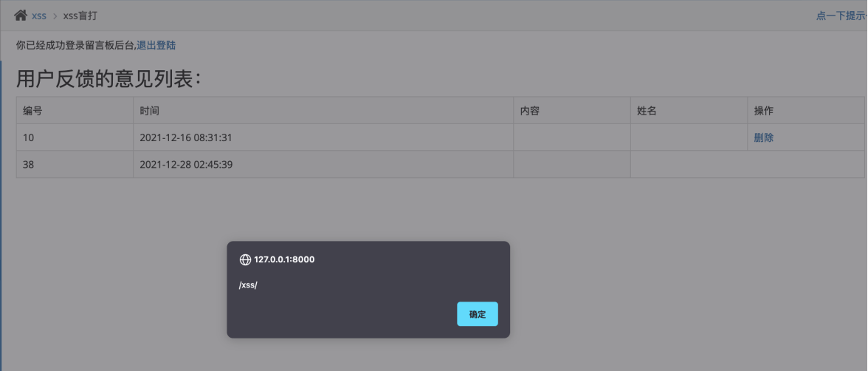Open the 点一下提示 hint link
This screenshot has height=371, width=868.
pyautogui.click(x=841, y=16)
